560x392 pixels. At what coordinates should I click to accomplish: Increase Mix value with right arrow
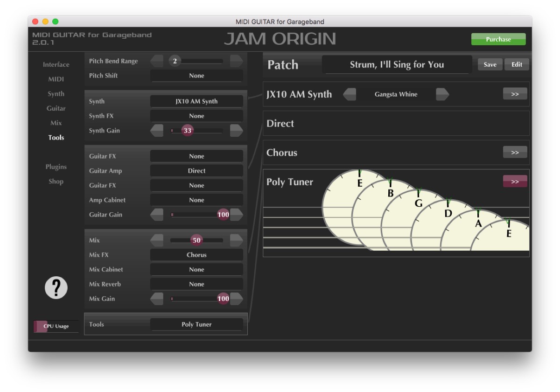click(x=236, y=240)
